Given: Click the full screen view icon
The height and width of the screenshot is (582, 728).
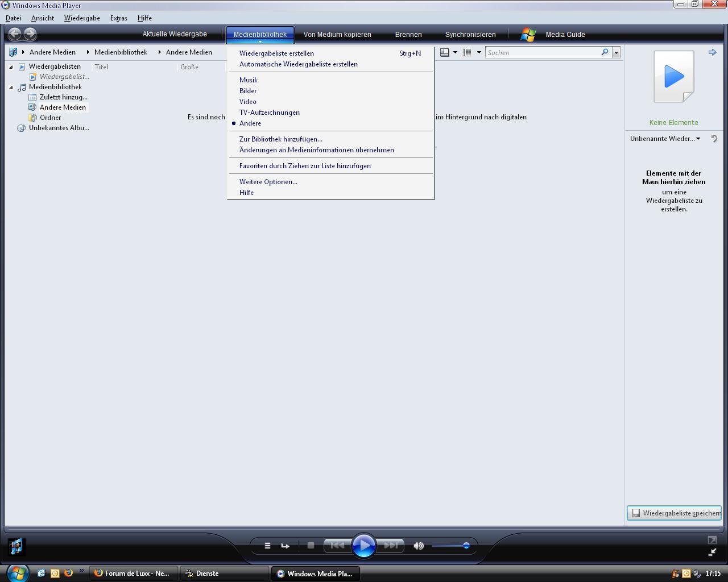Looking at the screenshot, I should 712,540.
